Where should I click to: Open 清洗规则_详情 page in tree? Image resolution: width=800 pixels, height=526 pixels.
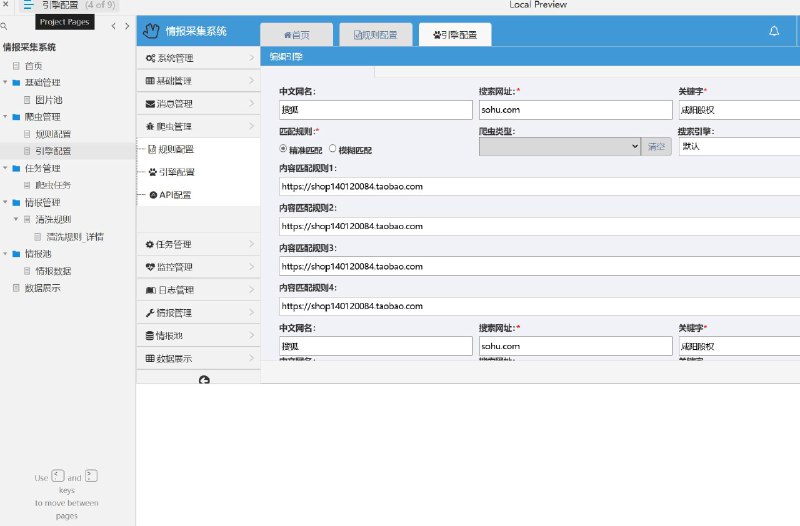(x=75, y=237)
